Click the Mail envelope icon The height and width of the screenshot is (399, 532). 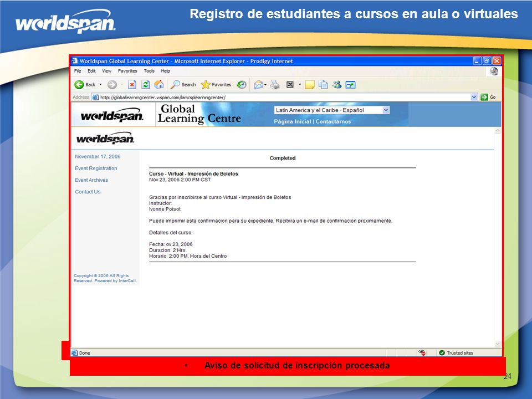coord(258,84)
